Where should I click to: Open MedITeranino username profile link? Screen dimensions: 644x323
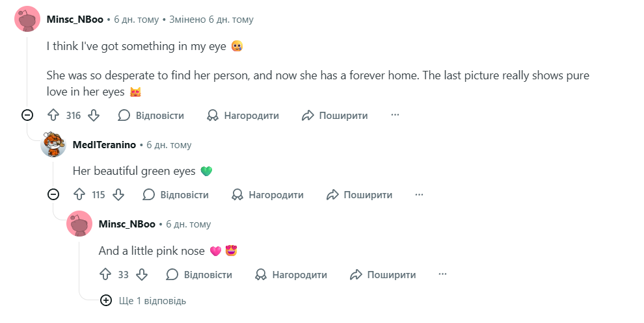tap(104, 145)
